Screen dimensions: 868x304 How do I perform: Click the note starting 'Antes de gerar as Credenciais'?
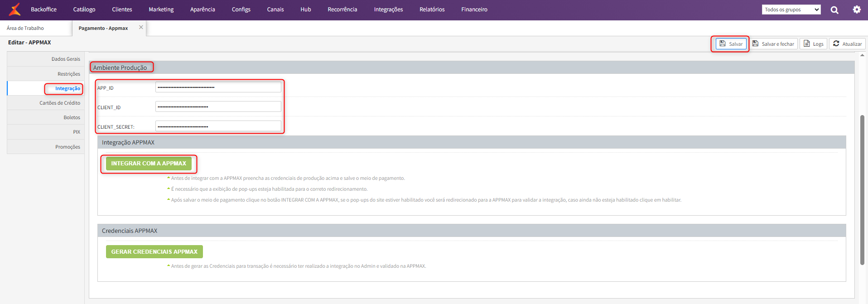(299, 266)
